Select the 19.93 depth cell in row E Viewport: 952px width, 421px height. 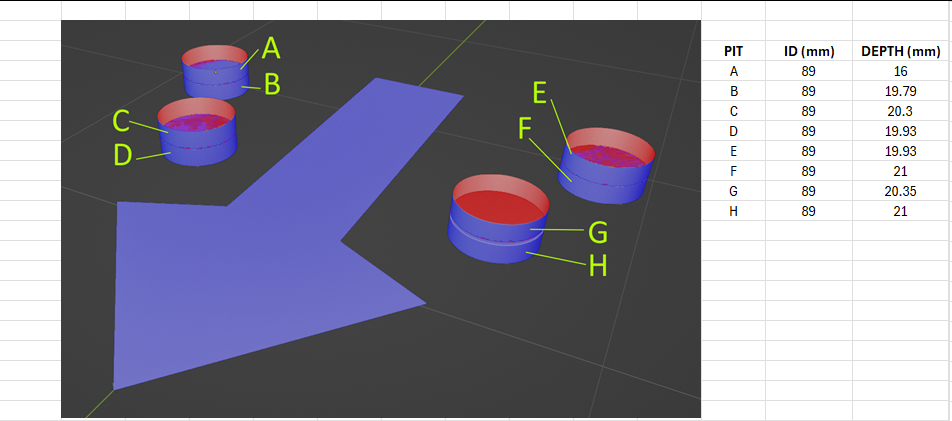point(901,151)
